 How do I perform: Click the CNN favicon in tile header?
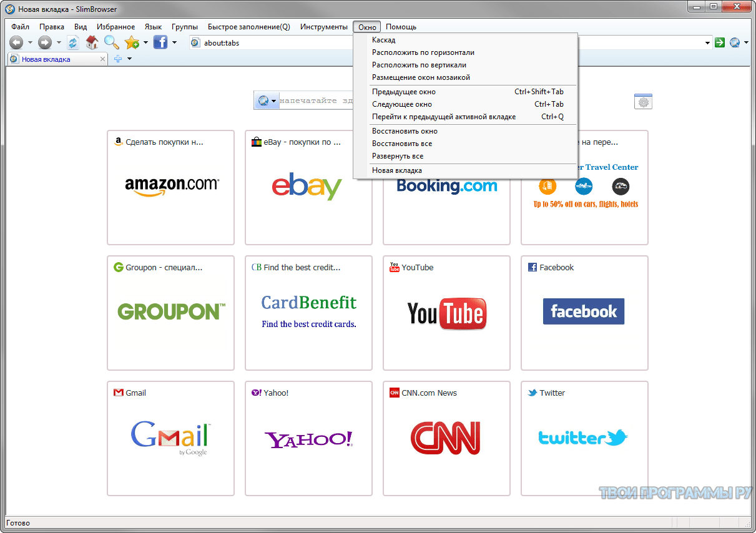[x=395, y=393]
